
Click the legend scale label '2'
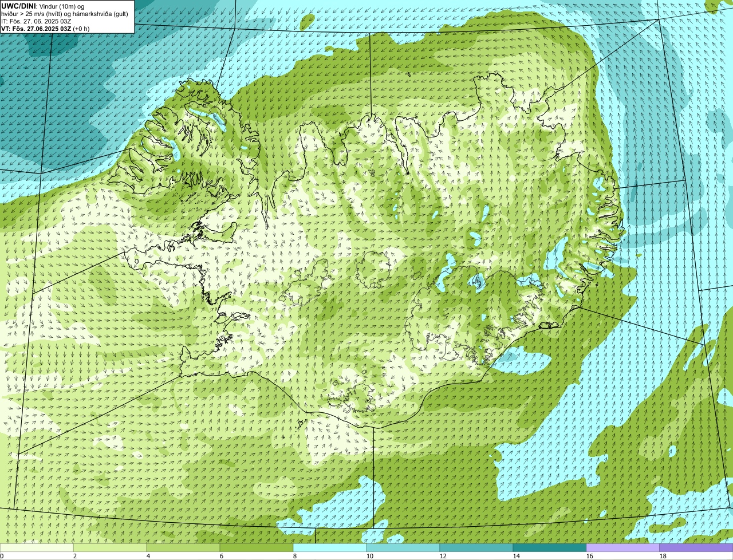point(75,556)
